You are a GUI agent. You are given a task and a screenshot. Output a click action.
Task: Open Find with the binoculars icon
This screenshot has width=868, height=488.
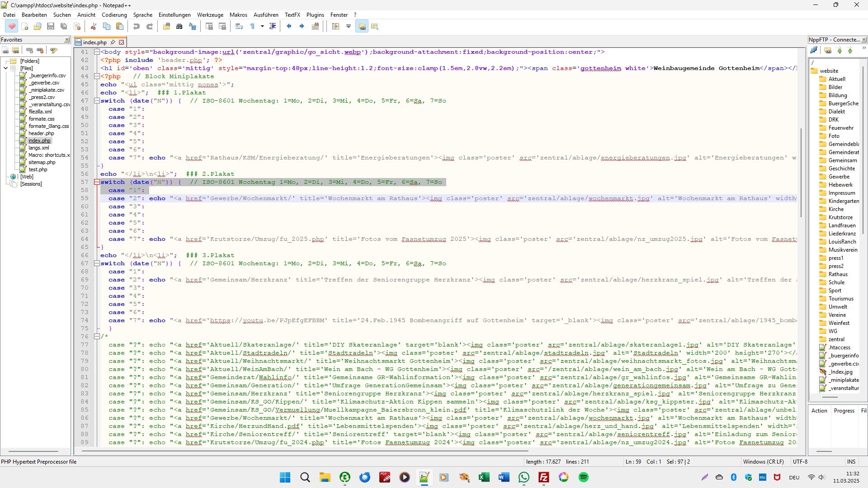179,27
